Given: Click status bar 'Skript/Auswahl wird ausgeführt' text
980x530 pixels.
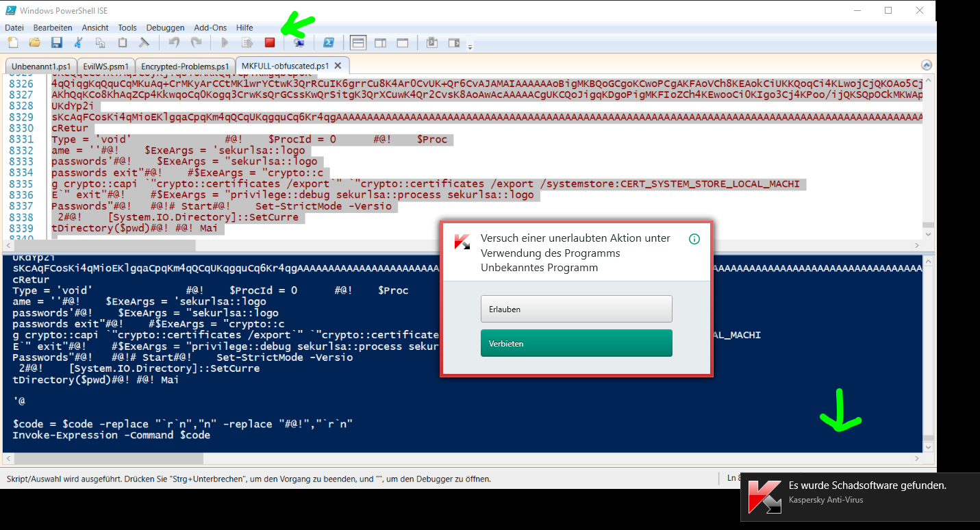Looking at the screenshot, I should click(x=249, y=479).
